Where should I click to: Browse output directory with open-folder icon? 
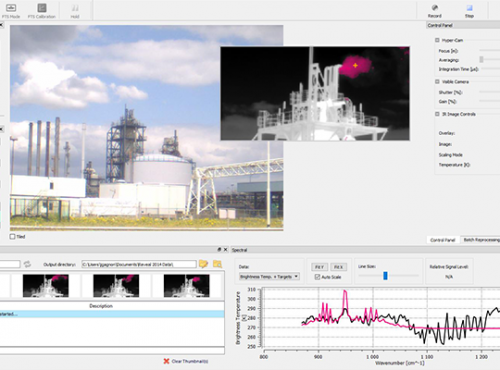203,264
